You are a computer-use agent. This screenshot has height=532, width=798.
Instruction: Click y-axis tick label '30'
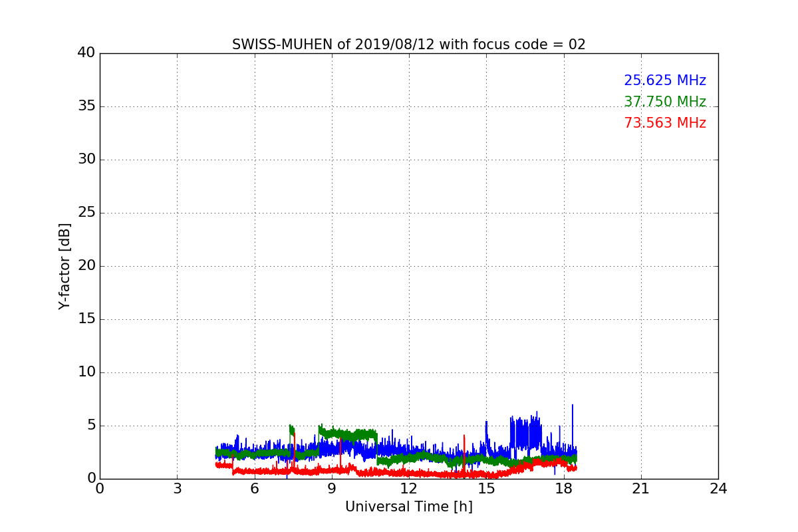[86, 159]
